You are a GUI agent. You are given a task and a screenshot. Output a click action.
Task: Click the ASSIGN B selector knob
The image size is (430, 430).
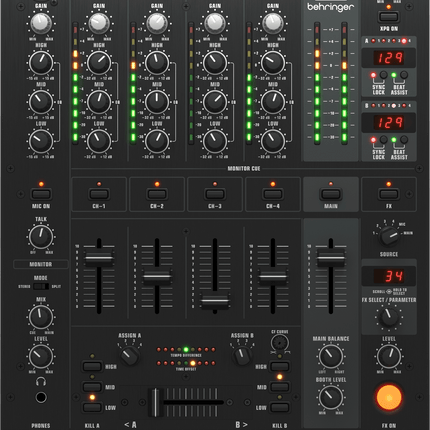click(x=242, y=355)
